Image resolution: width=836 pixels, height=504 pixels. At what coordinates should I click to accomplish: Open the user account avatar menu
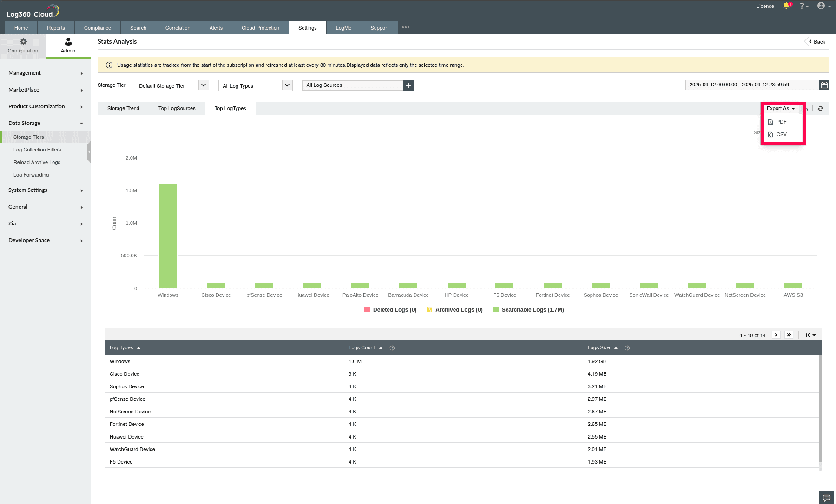(824, 6)
